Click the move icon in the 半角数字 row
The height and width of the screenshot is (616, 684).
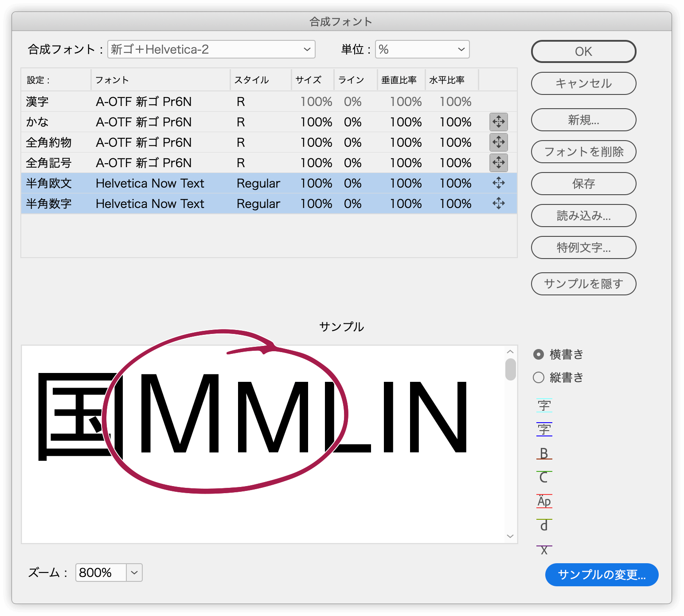(x=499, y=203)
